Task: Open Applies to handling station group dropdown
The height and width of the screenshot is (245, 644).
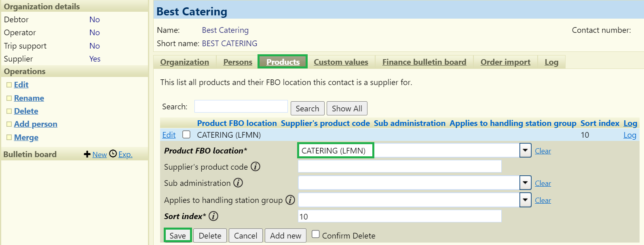Action: (525, 200)
